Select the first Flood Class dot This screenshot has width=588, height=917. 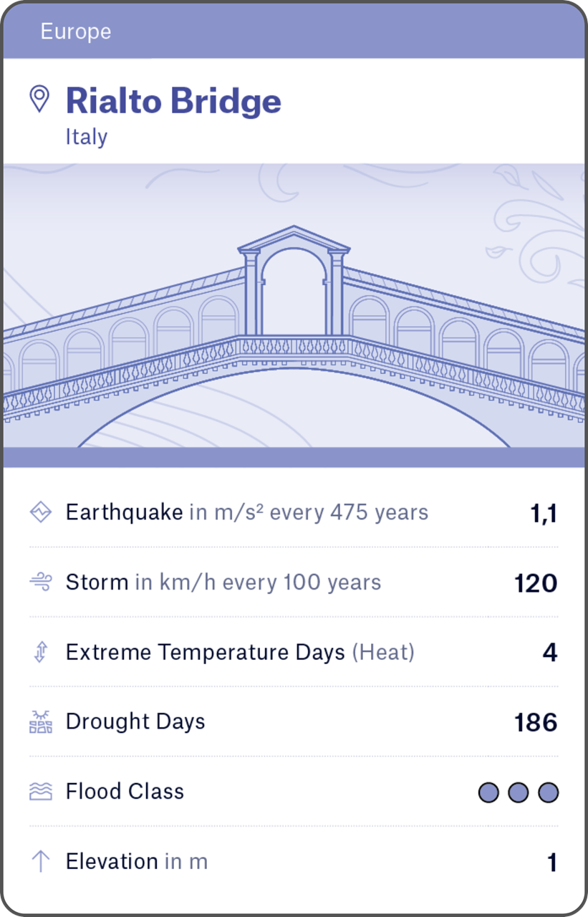point(488,792)
